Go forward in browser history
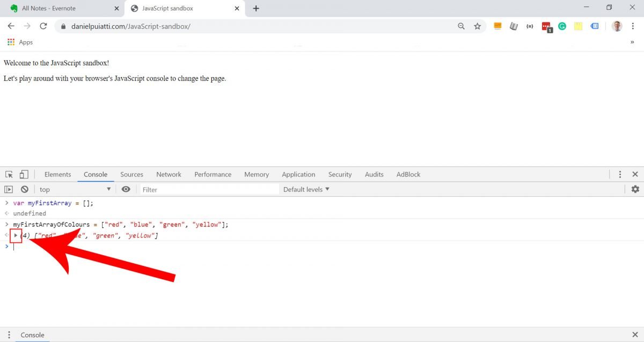The height and width of the screenshot is (342, 644). (27, 26)
